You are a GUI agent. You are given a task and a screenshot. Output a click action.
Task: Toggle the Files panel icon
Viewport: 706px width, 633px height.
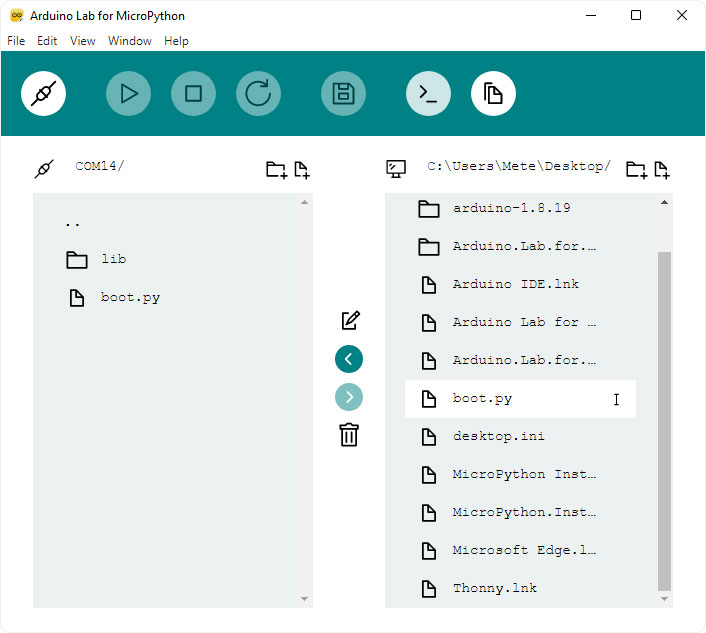click(493, 94)
